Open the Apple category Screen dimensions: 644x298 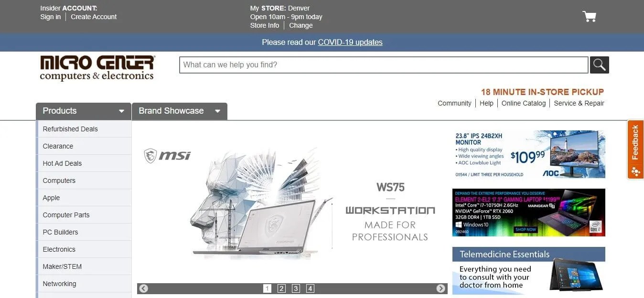pyautogui.click(x=84, y=198)
